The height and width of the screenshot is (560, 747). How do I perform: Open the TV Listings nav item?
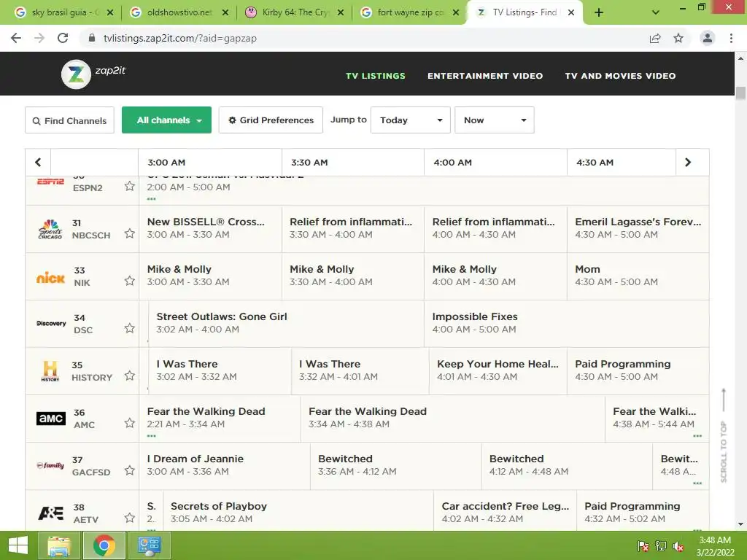pos(376,76)
